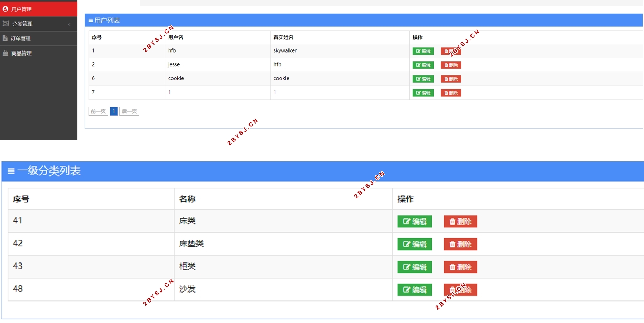
Task: Edit the 沙发 category
Action: click(x=415, y=290)
